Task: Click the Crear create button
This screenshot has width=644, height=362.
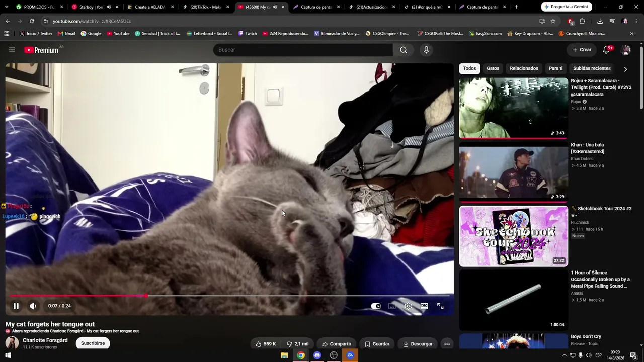Action: click(582, 50)
